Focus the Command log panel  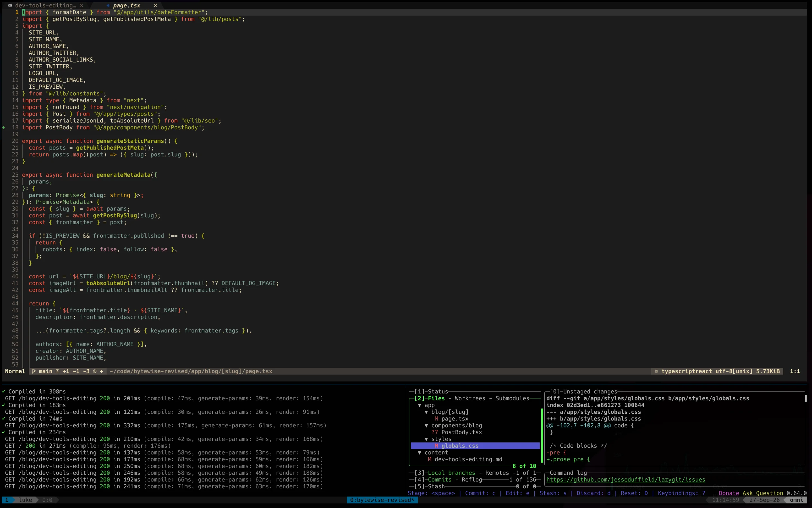[568, 473]
